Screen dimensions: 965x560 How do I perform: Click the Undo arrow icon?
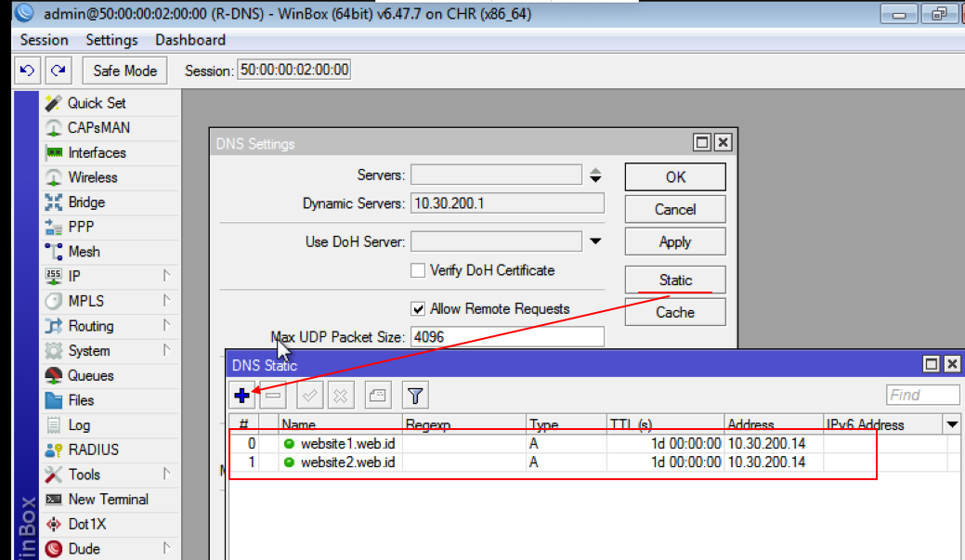tap(27, 71)
